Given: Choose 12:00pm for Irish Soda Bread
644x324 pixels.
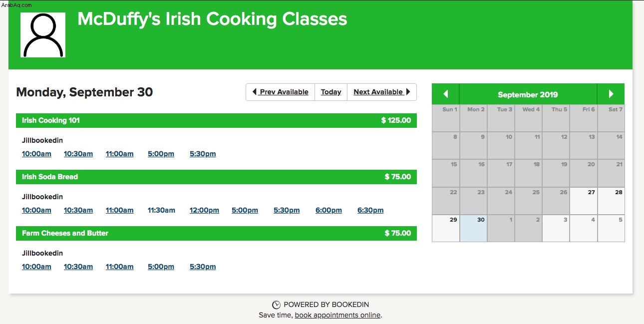Looking at the screenshot, I should click(x=204, y=210).
